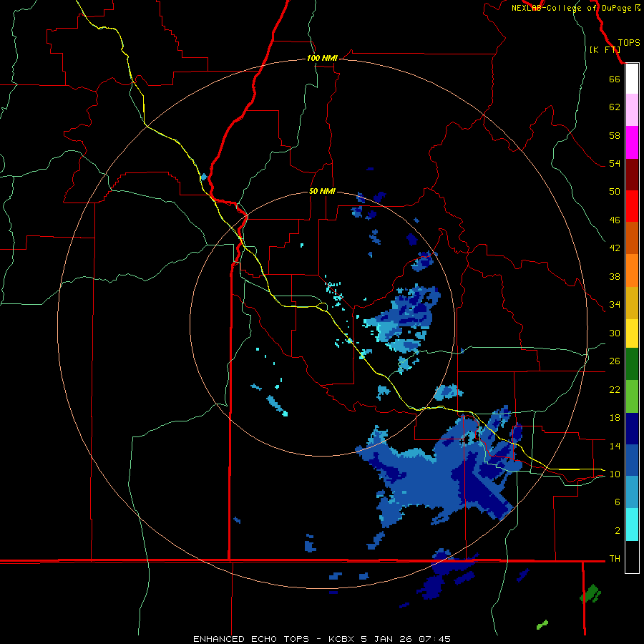This screenshot has width=644, height=644.
Task: Click the magenta 58 K FT legend swatch
Action: click(632, 142)
